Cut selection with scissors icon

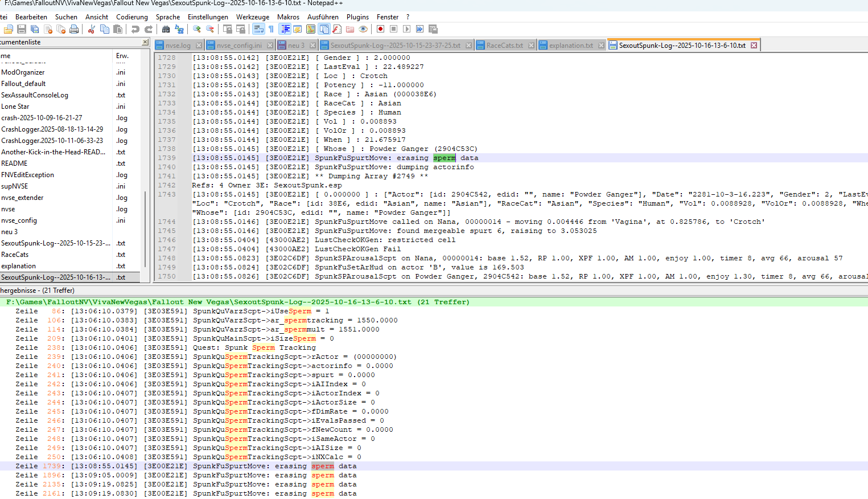91,29
